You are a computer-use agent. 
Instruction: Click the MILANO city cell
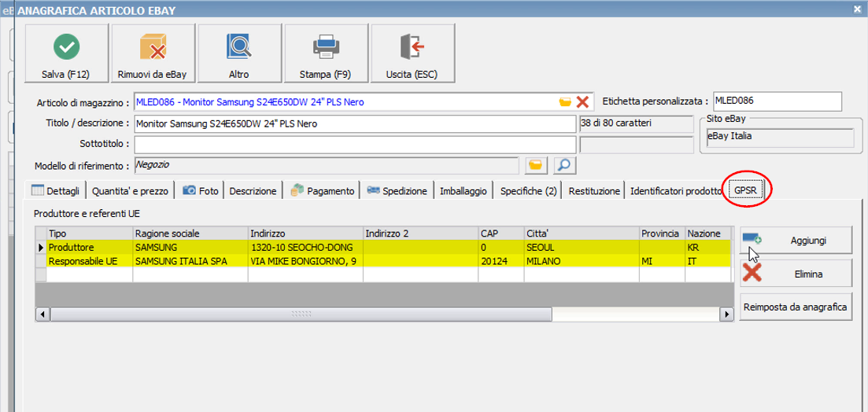click(x=582, y=261)
